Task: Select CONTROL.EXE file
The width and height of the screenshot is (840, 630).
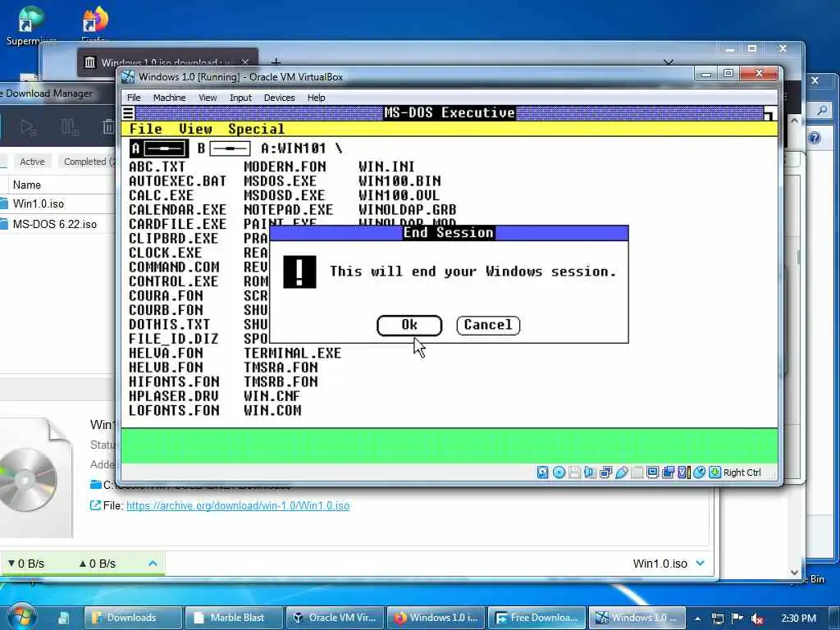Action: 174,282
